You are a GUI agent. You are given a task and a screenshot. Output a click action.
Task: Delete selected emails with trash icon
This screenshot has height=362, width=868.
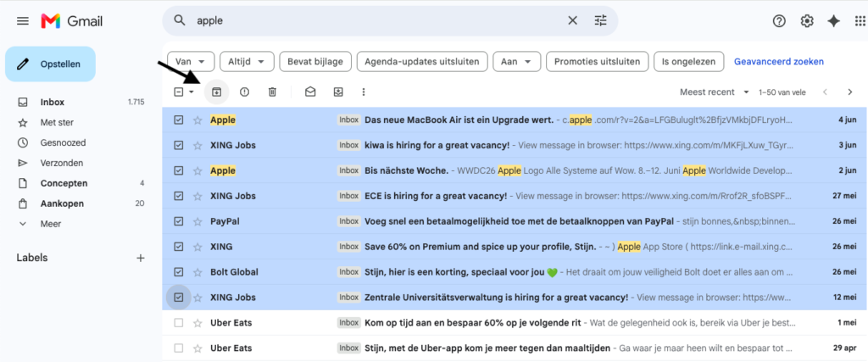click(x=272, y=92)
